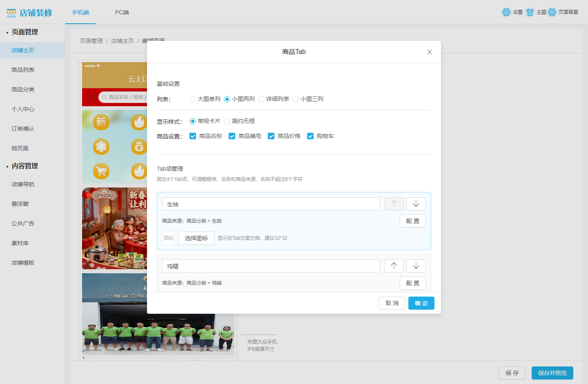This screenshot has height=384, width=588.
Task: Switch to the PC端 tab
Action: click(x=122, y=12)
